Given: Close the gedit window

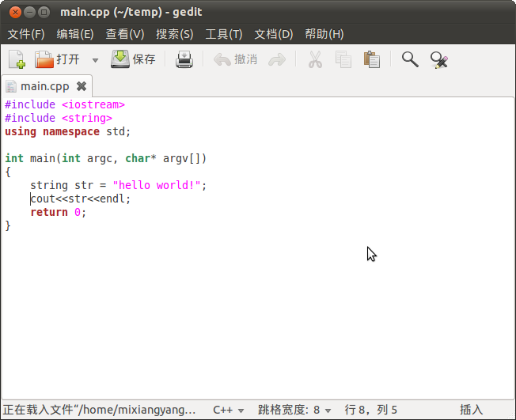Looking at the screenshot, I should point(15,13).
